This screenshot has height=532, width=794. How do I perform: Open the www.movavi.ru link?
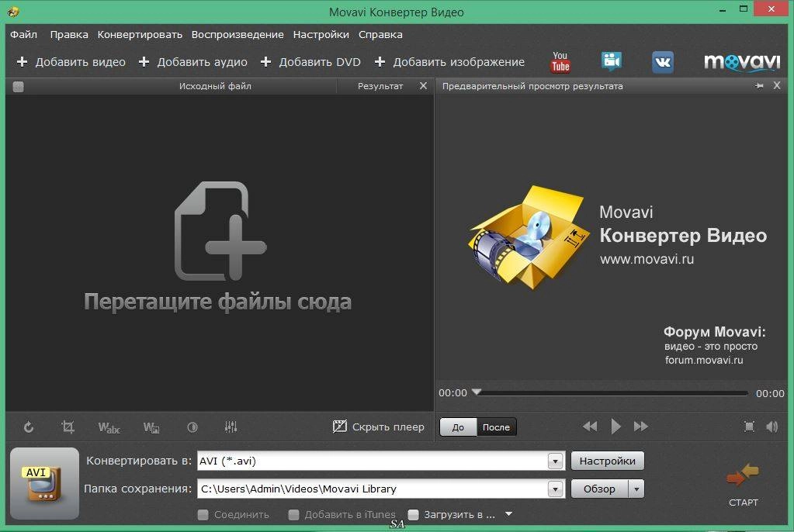(x=647, y=259)
